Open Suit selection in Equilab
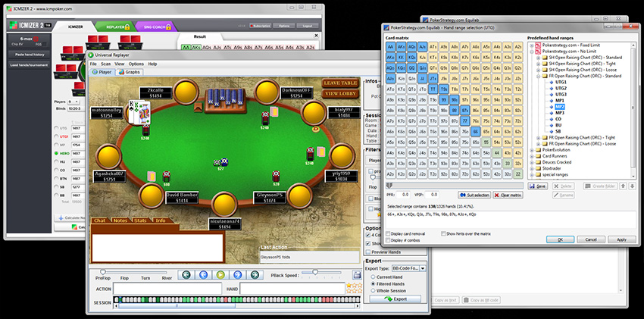Viewport: 644px width, 319px height. tap(474, 195)
